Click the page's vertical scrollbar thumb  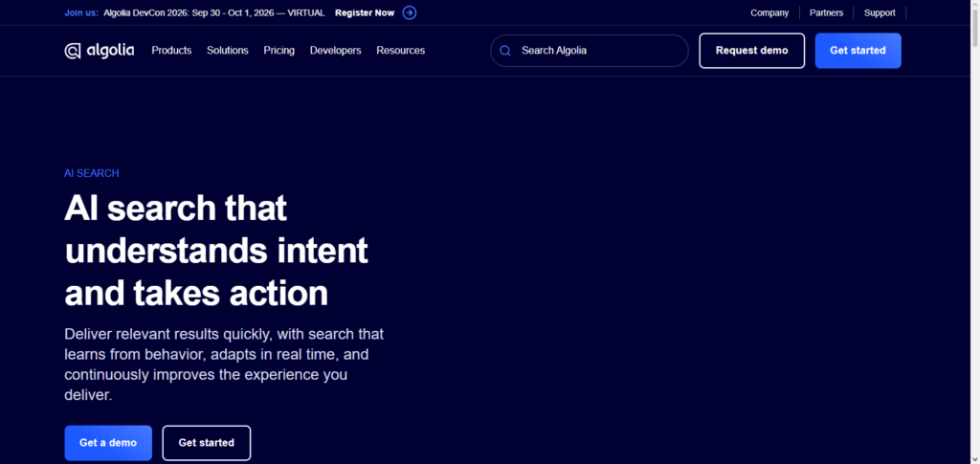click(x=974, y=28)
